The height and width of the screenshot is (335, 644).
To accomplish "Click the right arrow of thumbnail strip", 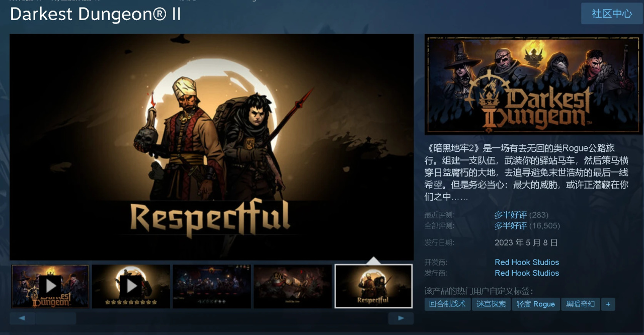I will click(401, 318).
